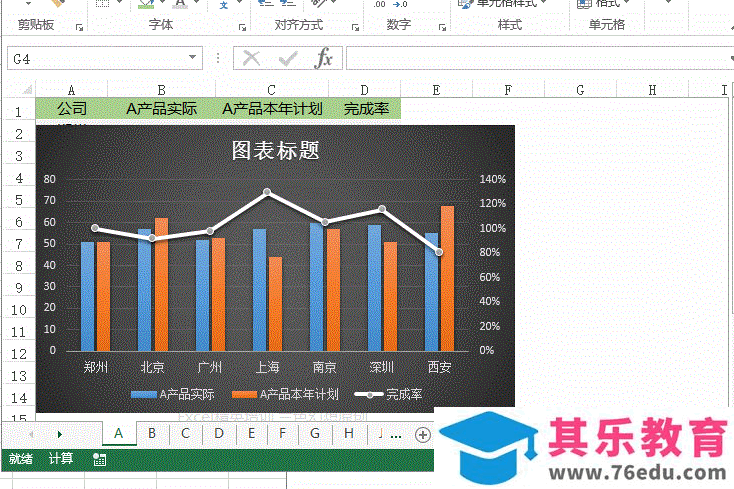Click the 计算 calculate status text

tap(61, 459)
